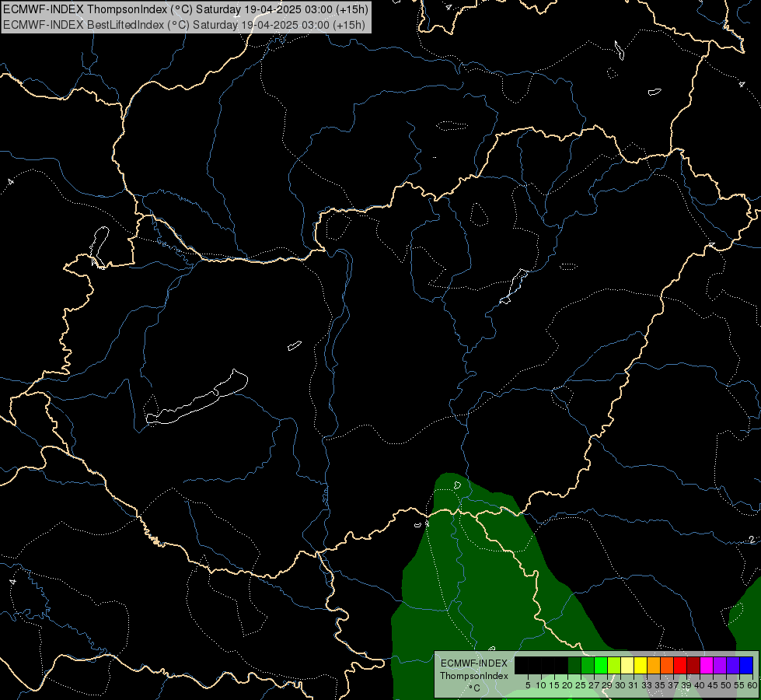
Task: Click the °C unit label in legend
Action: tap(475, 688)
